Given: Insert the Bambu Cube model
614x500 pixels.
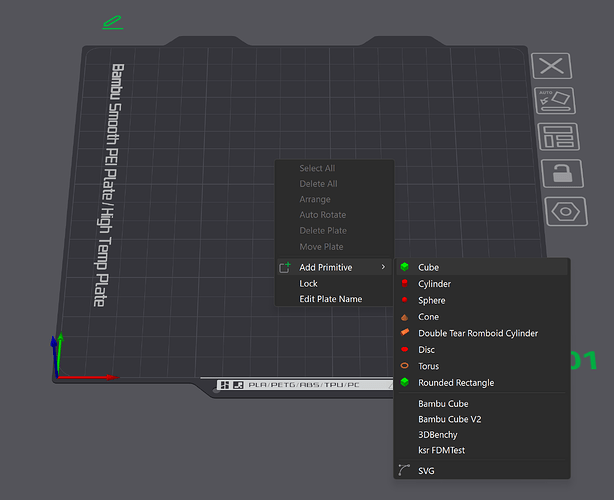Looking at the screenshot, I should coord(482,404).
